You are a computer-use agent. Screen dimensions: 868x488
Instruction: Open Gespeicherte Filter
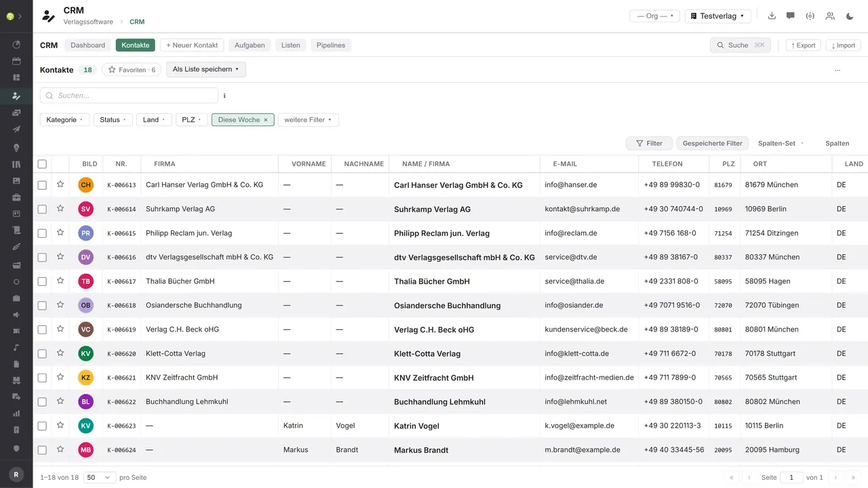pyautogui.click(x=712, y=143)
